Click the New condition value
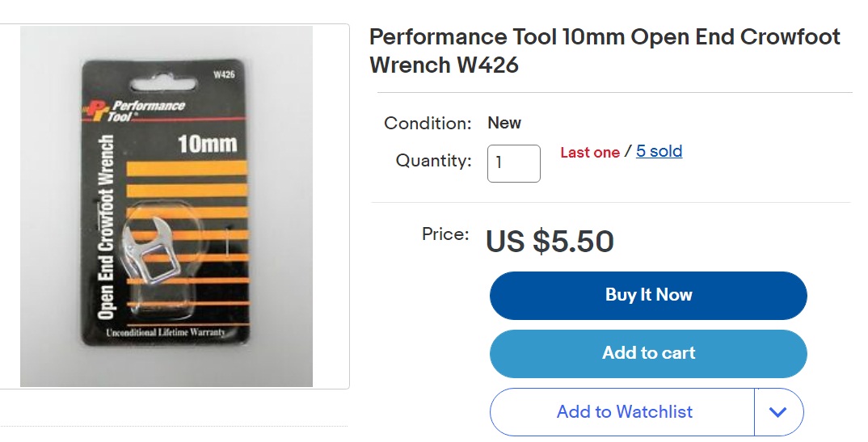 [x=504, y=123]
